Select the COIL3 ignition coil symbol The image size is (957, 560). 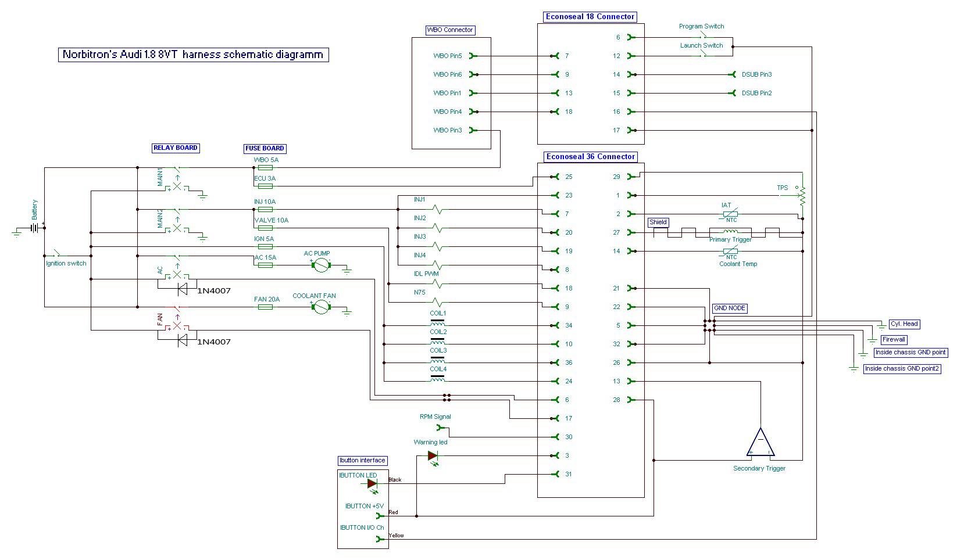click(437, 360)
